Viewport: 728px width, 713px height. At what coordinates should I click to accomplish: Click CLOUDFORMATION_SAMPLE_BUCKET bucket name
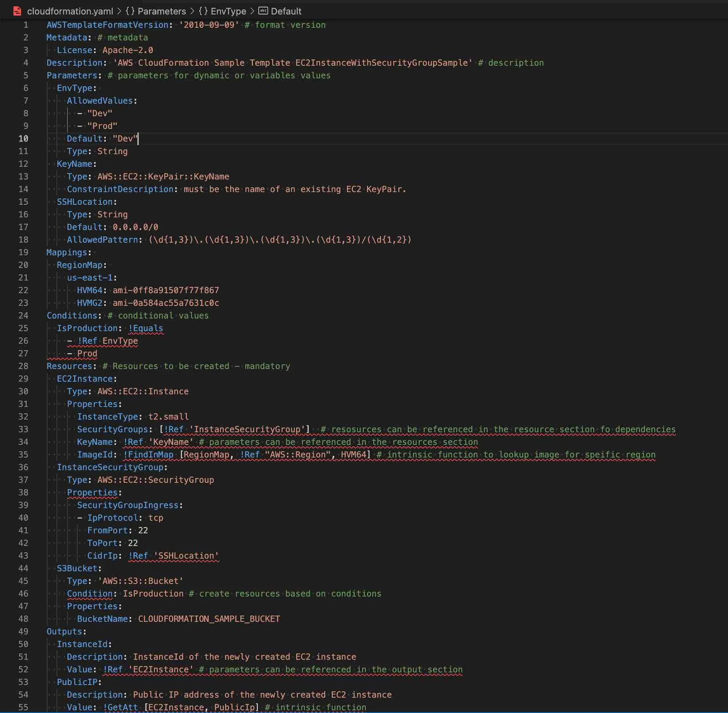tap(209, 619)
